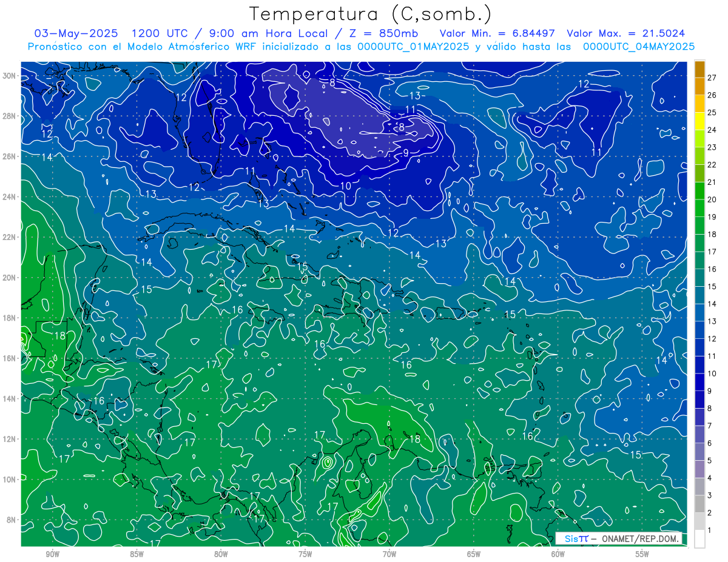Click the legend scale value '19'

pos(712,217)
